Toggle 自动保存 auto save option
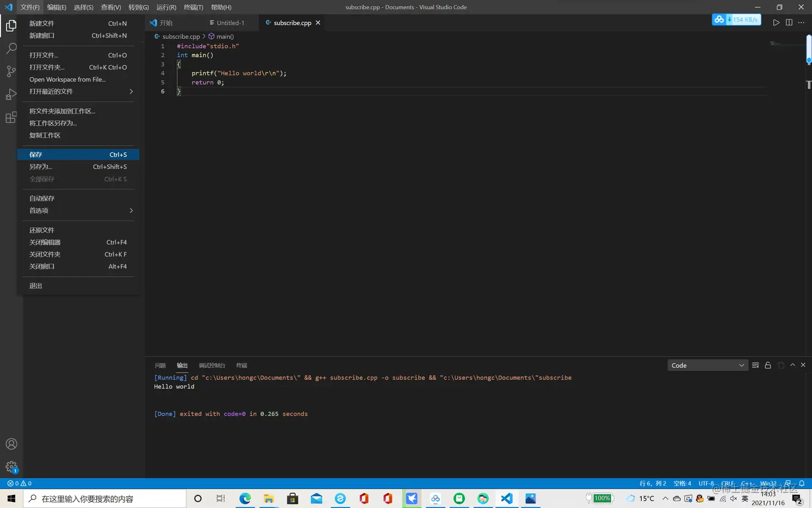 [x=78, y=198]
